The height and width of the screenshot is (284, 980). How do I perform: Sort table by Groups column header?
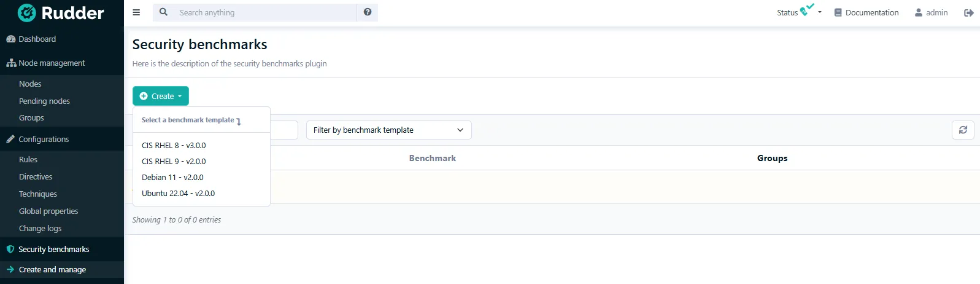pyautogui.click(x=772, y=159)
